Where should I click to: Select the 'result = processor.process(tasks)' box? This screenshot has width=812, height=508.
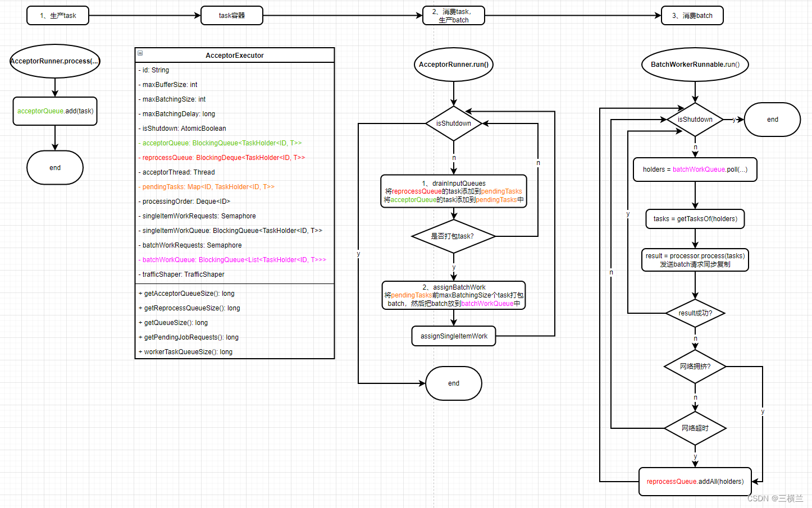(x=695, y=260)
